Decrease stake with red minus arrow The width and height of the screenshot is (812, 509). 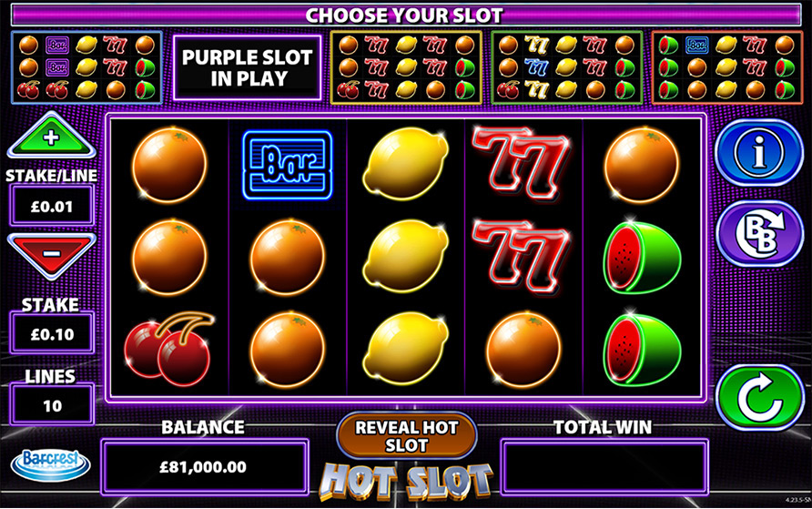51,255
